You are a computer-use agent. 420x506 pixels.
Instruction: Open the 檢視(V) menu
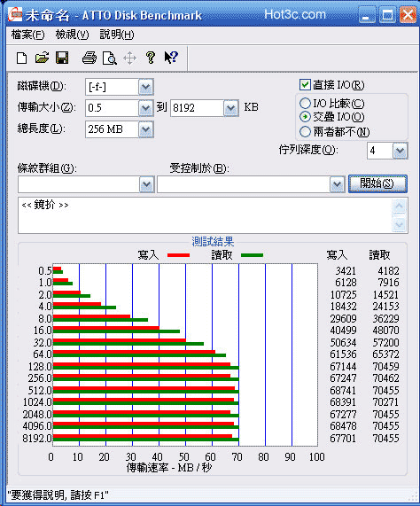click(x=72, y=35)
